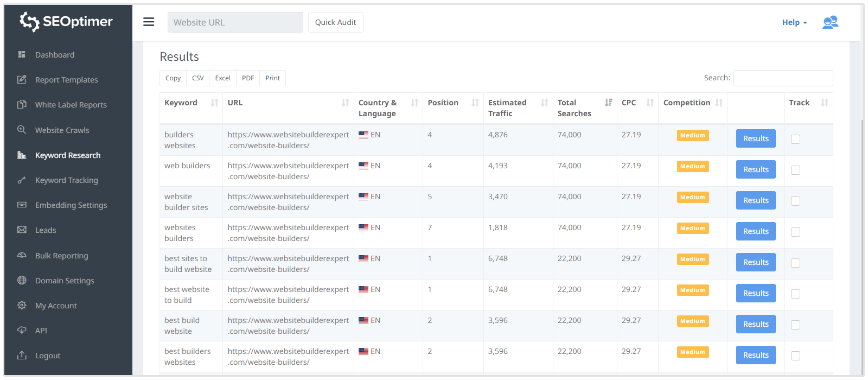Screen dimensions: 868x380
Task: Click the Domain Settings globe icon
Action: point(22,280)
